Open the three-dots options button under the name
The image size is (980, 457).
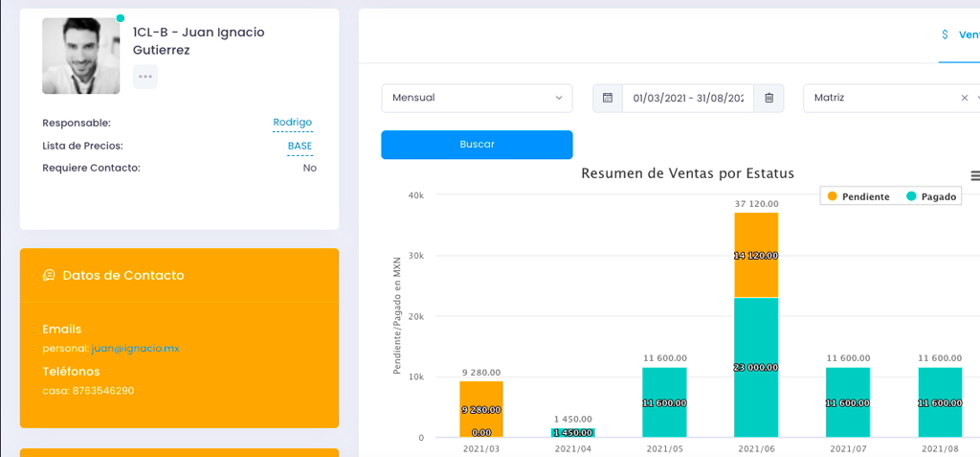[145, 77]
